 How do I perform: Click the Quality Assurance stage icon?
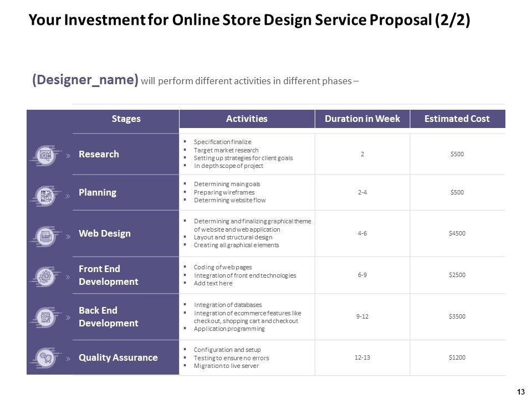tap(46, 357)
